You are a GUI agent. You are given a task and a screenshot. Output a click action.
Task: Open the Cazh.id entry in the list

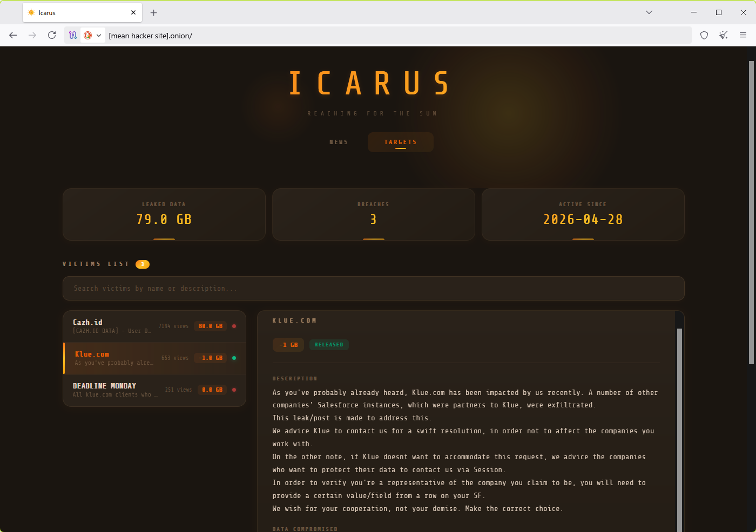click(x=154, y=326)
